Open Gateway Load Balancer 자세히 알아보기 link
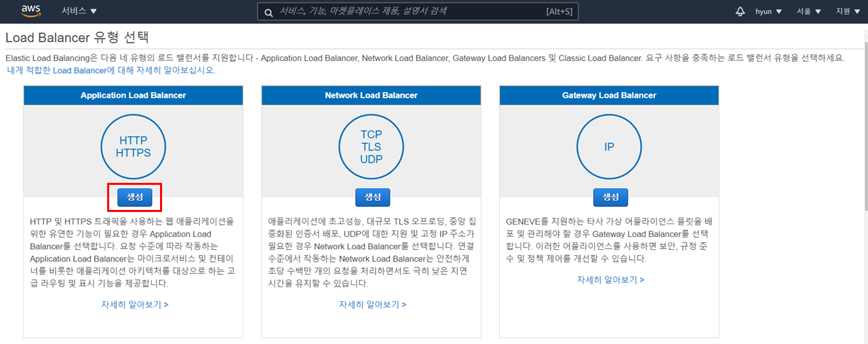The height and width of the screenshot is (344, 868). [610, 280]
